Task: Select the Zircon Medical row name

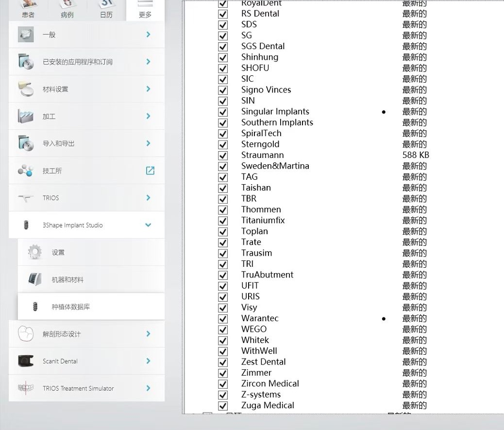Action: pyautogui.click(x=270, y=384)
